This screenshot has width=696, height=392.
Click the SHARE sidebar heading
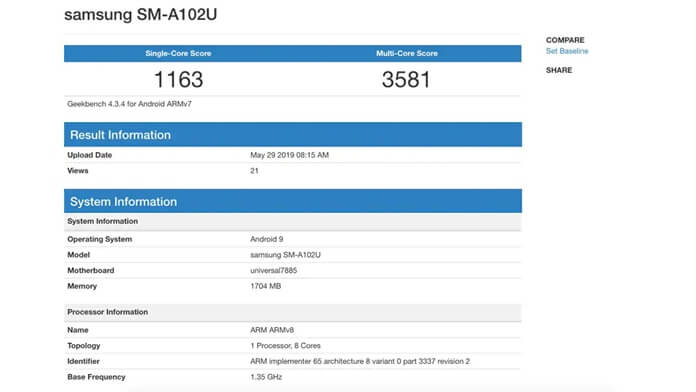pyautogui.click(x=559, y=70)
